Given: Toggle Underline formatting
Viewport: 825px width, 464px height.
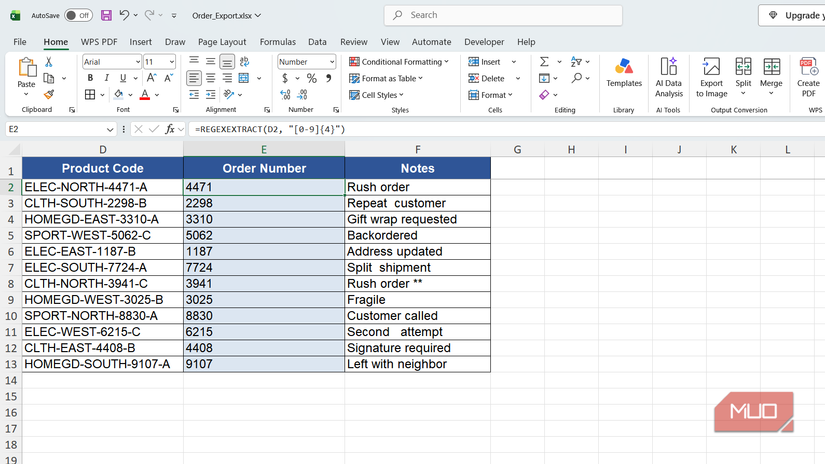Looking at the screenshot, I should click(x=123, y=78).
